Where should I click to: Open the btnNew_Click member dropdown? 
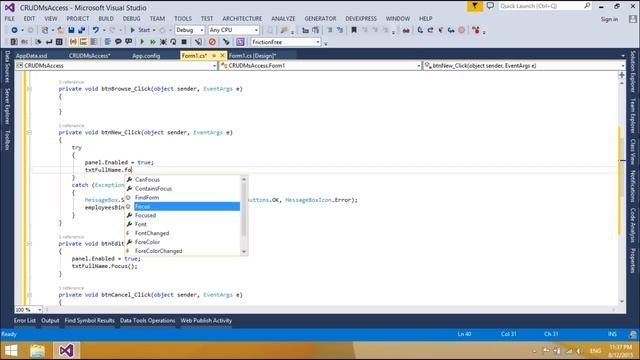coord(524,65)
